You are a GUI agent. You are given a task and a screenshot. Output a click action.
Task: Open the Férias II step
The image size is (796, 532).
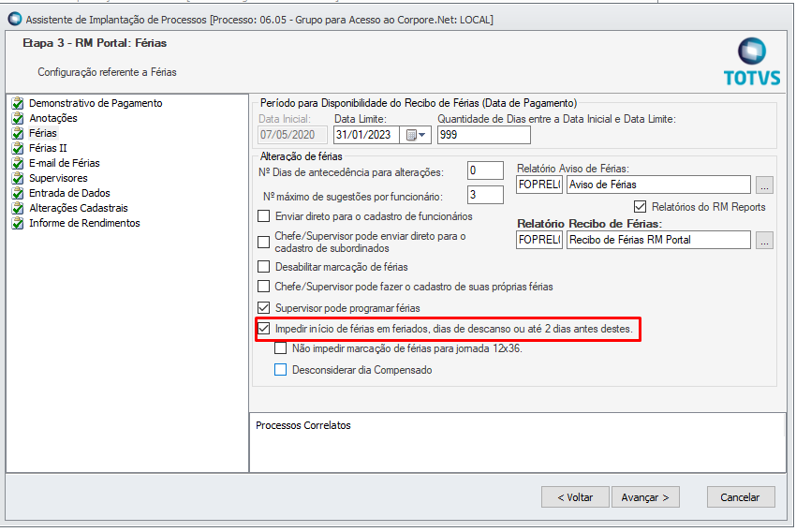48,148
